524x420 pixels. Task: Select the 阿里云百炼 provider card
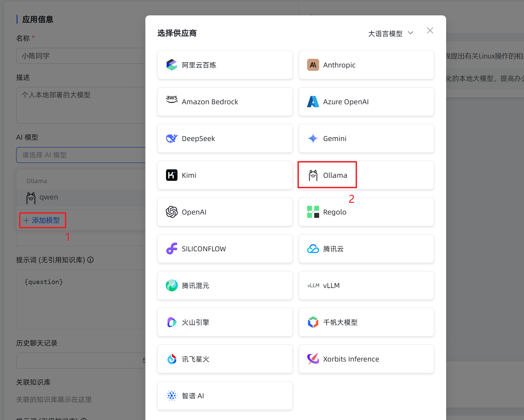point(225,65)
